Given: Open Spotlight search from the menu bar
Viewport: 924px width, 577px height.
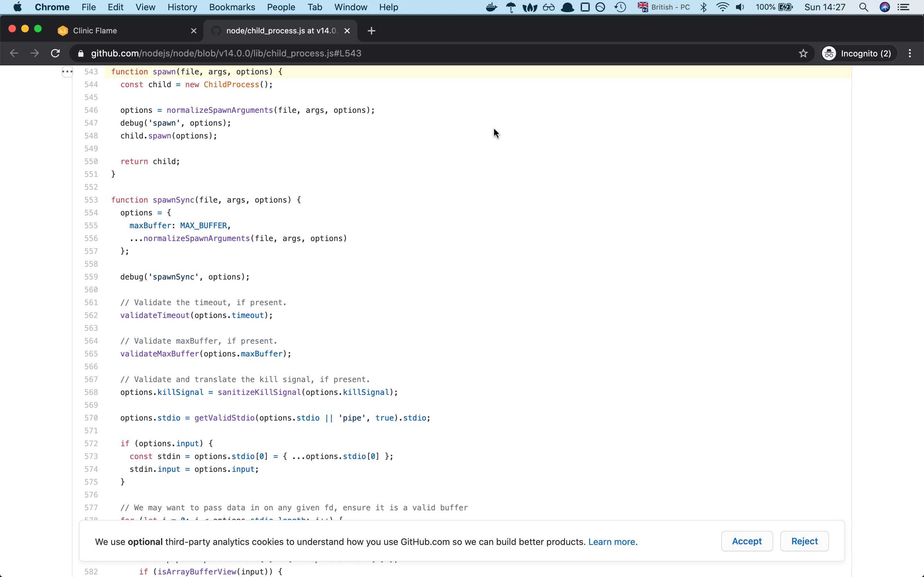Looking at the screenshot, I should [864, 7].
